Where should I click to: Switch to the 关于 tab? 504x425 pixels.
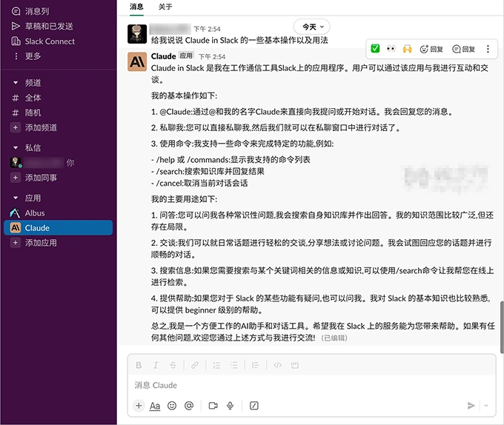pos(165,7)
